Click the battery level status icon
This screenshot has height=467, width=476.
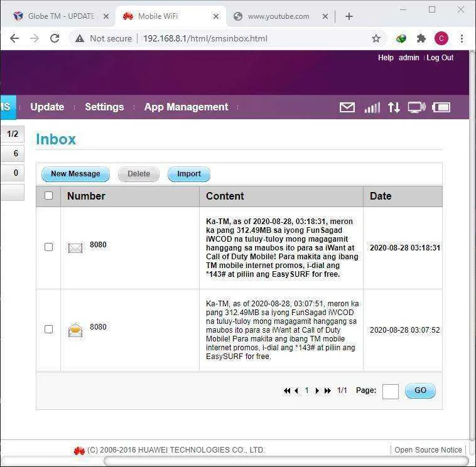pyautogui.click(x=441, y=107)
